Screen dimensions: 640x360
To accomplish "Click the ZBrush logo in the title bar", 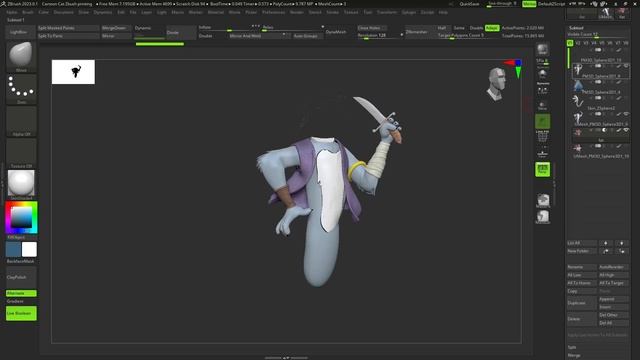I will tap(3, 4).
